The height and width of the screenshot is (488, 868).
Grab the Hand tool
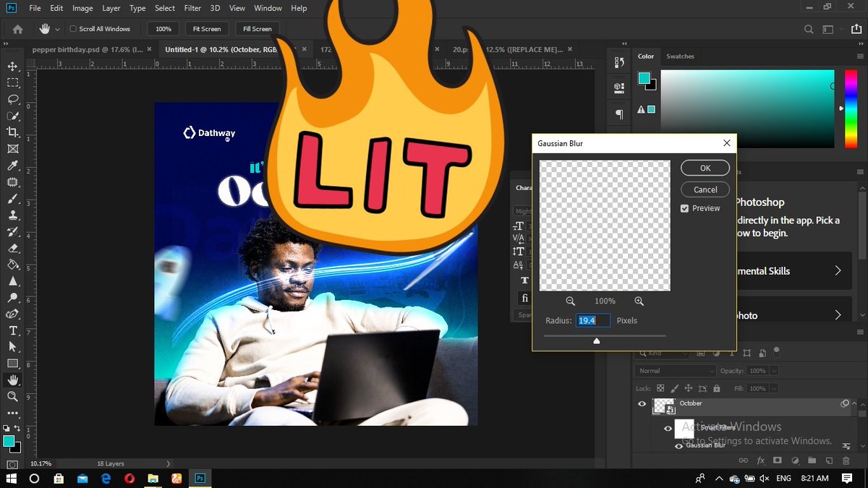(x=11, y=380)
